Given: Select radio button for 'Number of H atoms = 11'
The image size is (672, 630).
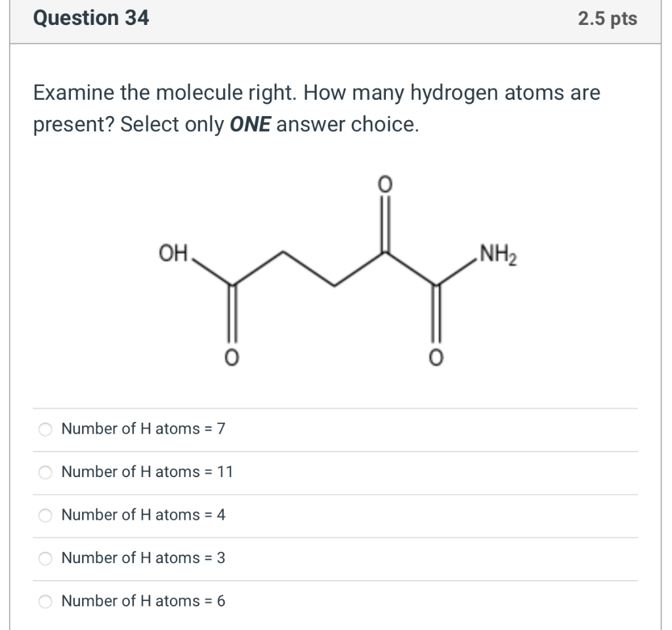Looking at the screenshot, I should [x=45, y=472].
